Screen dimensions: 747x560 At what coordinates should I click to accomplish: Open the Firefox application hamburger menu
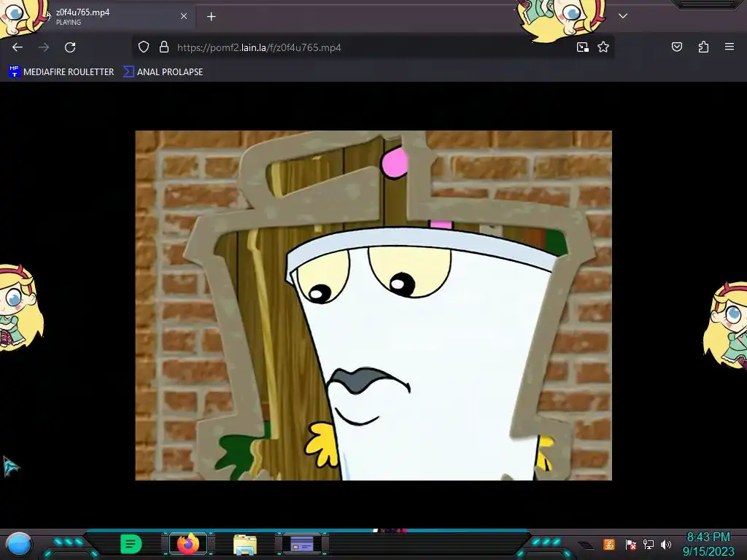[x=729, y=47]
